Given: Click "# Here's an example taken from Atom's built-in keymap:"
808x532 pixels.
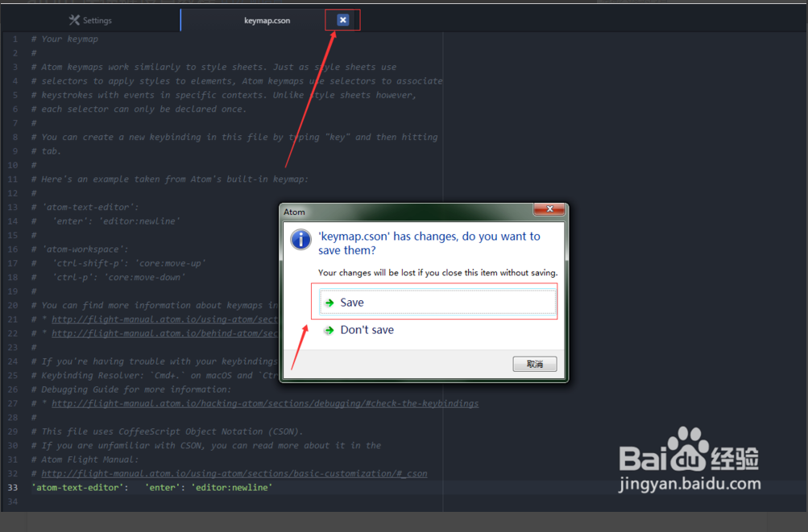Looking at the screenshot, I should coord(169,179).
